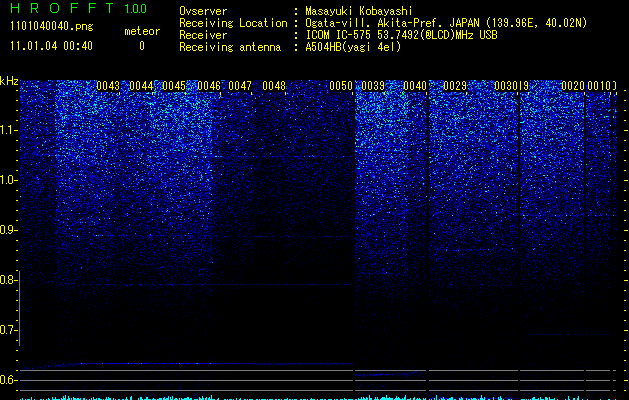Click the 1.1 frequency axis label
Image resolution: width=629 pixels, height=400 pixels.
click(x=9, y=130)
